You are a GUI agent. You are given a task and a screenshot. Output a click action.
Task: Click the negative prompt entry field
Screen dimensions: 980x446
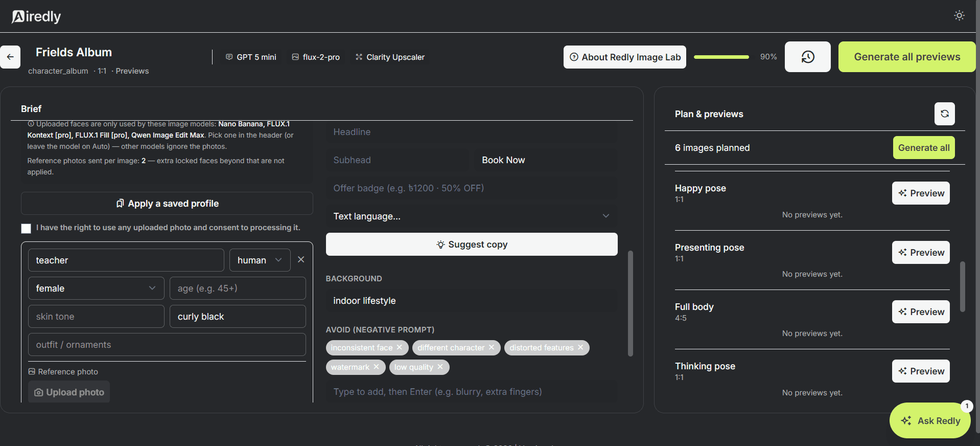(472, 391)
